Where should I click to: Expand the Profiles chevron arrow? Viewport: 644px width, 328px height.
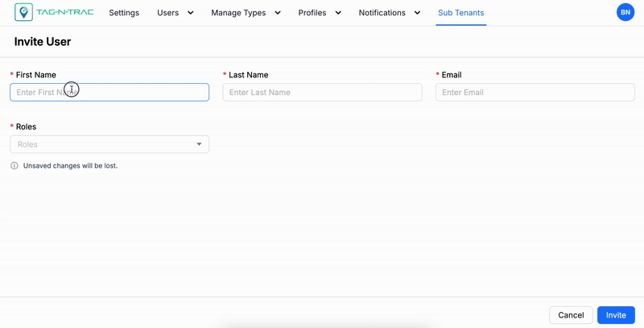tap(338, 13)
